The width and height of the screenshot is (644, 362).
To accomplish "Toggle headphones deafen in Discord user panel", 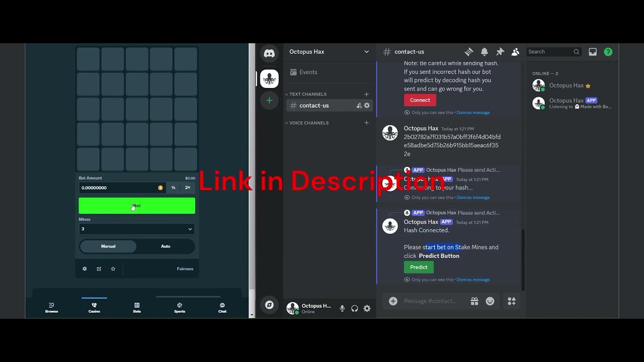I will click(x=355, y=308).
